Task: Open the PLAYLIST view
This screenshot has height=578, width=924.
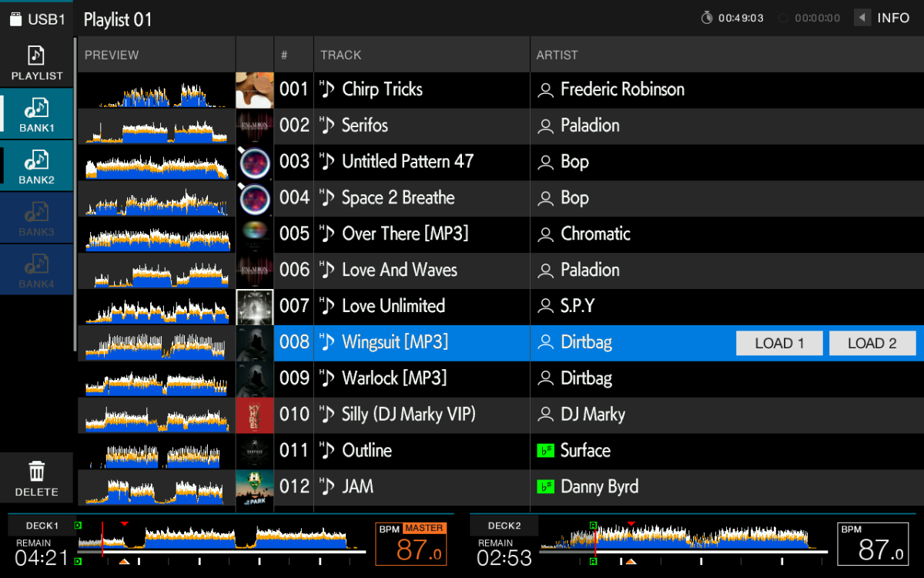Action: pyautogui.click(x=36, y=62)
